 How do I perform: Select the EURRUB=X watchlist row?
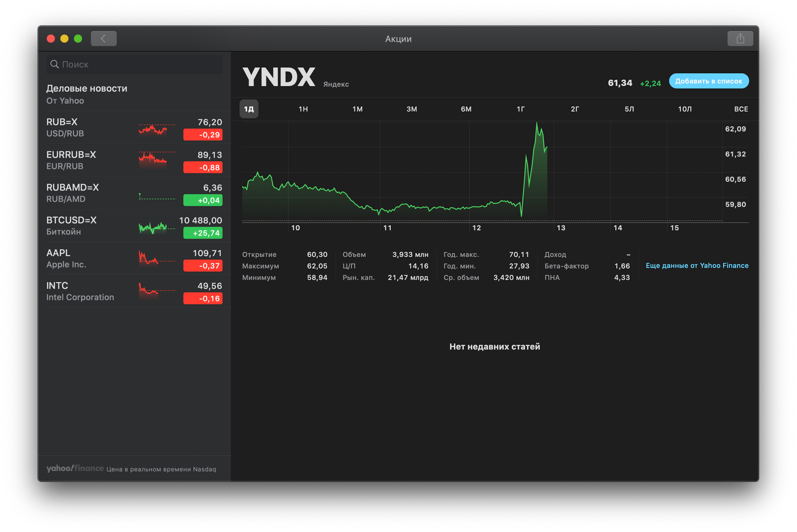click(x=135, y=160)
